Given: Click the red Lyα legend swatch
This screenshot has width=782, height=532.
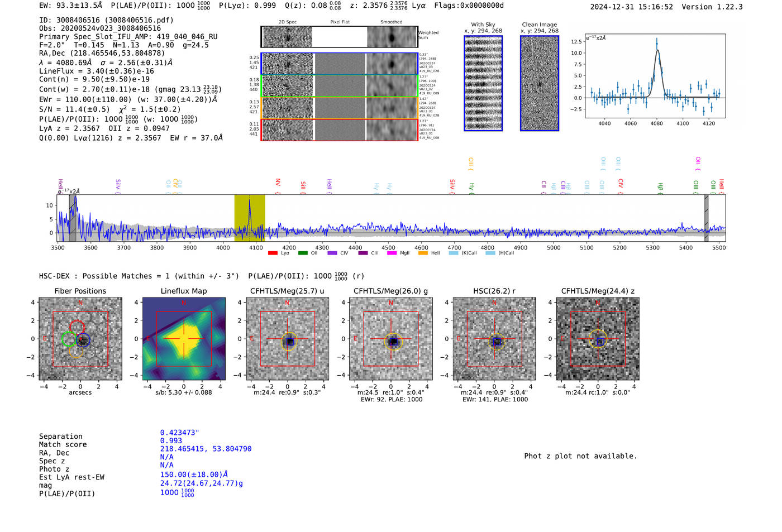Looking at the screenshot, I should point(273,253).
